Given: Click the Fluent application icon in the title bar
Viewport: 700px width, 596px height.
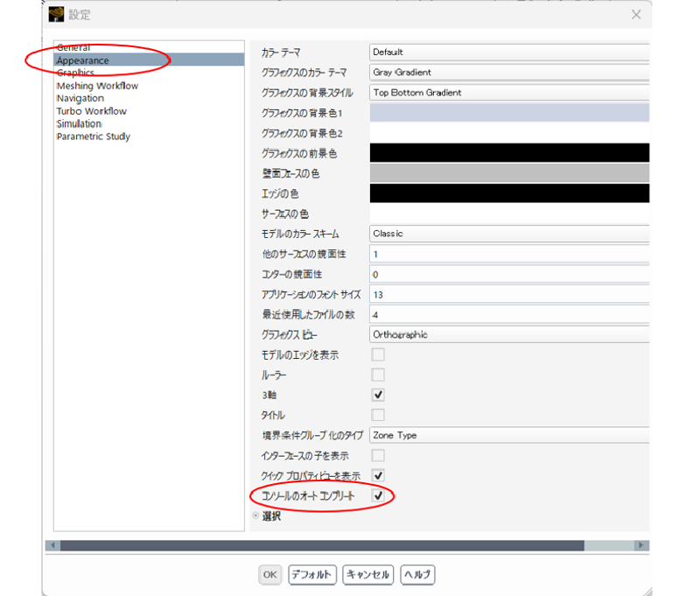Looking at the screenshot, I should coord(55,14).
